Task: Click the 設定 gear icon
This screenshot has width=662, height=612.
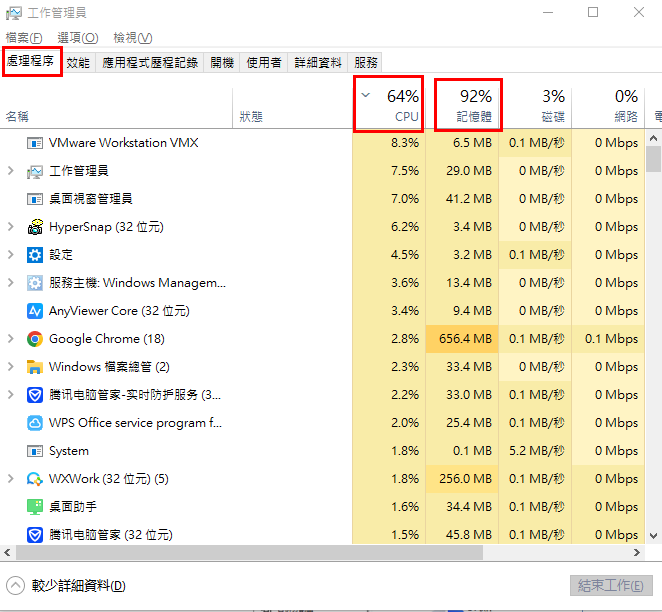Action: (x=35, y=255)
